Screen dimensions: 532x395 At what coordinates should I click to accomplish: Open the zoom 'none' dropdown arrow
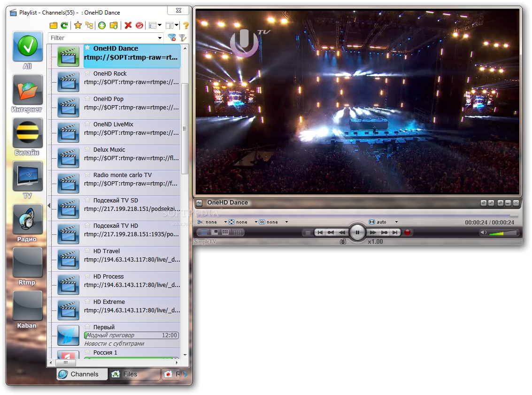click(x=256, y=222)
